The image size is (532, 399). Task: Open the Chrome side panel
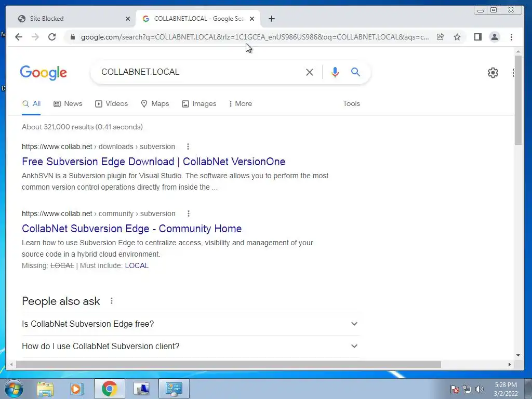pos(478,37)
